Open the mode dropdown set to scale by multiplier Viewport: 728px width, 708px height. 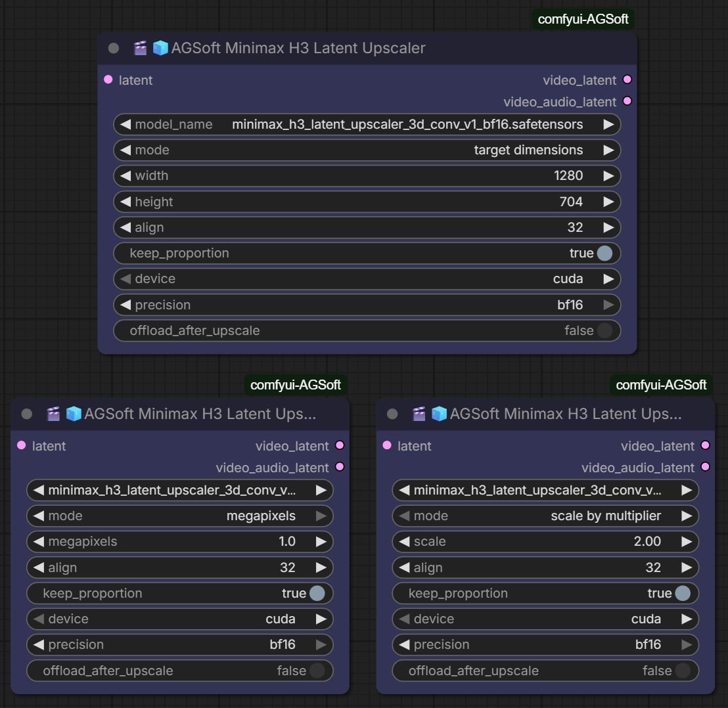click(x=545, y=516)
